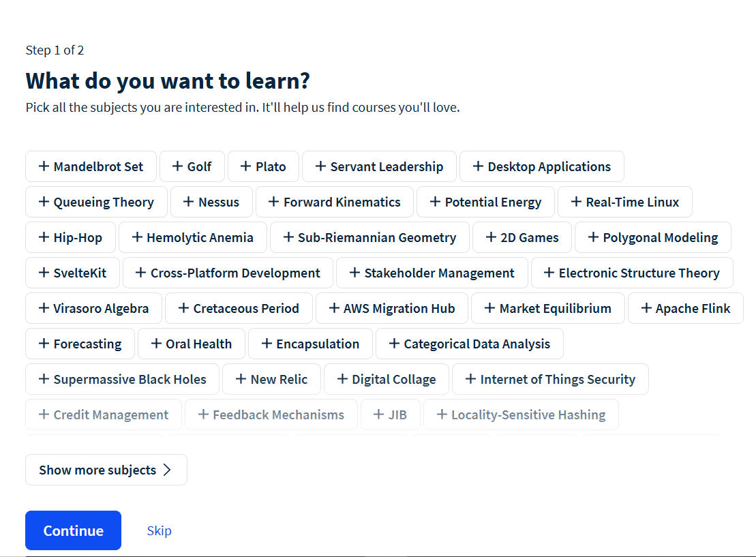Click plus icon next to Nessus
Viewport: 756px width, 557px height.
(189, 202)
